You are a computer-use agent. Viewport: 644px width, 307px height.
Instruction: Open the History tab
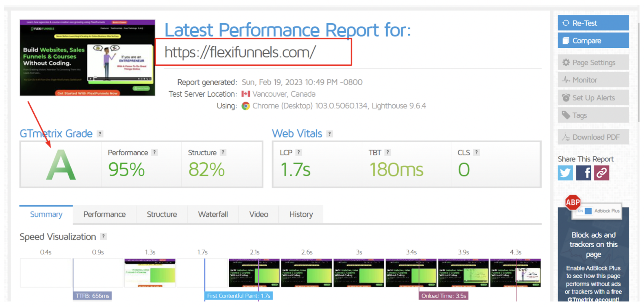coord(301,215)
